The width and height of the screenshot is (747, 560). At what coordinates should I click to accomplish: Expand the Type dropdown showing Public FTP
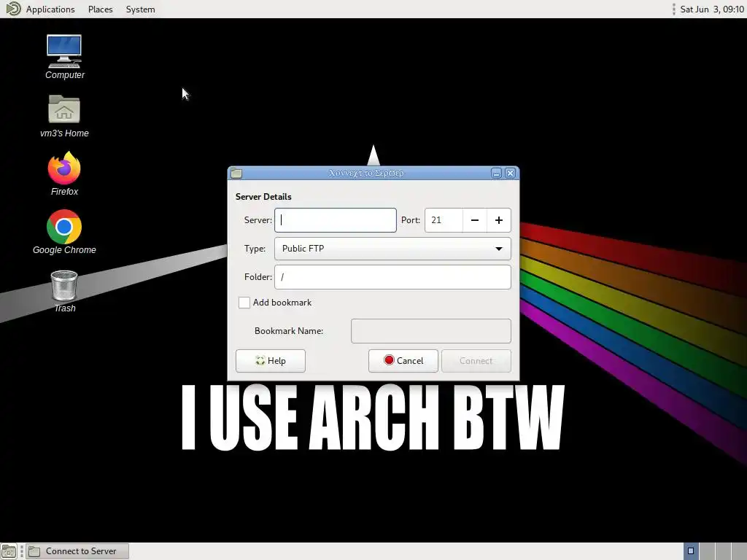[x=392, y=249]
